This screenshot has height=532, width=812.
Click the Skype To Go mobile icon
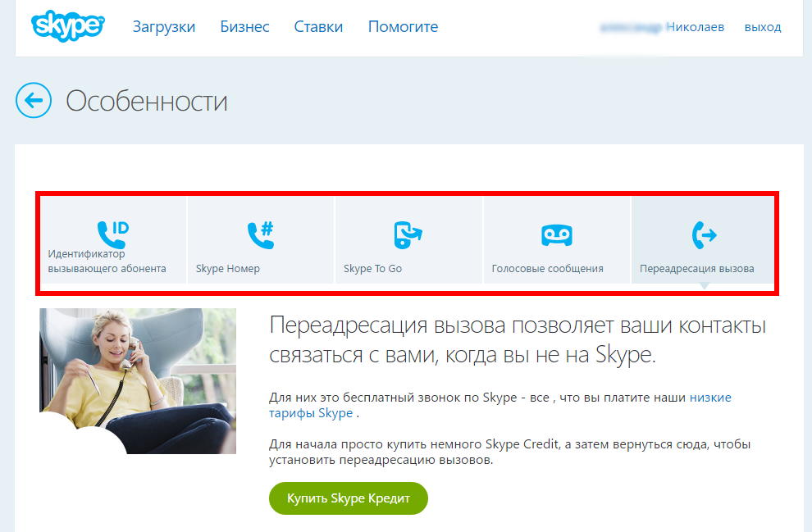tap(408, 234)
